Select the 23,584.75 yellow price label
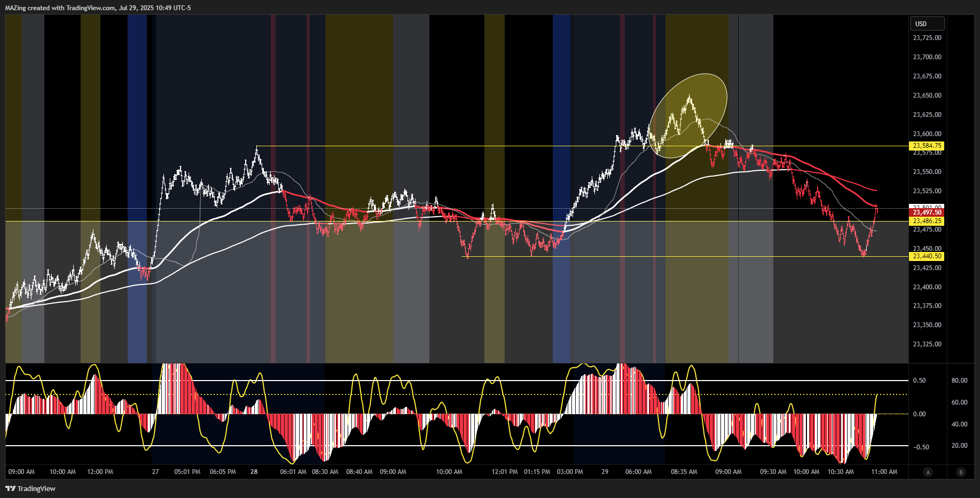 tap(927, 146)
